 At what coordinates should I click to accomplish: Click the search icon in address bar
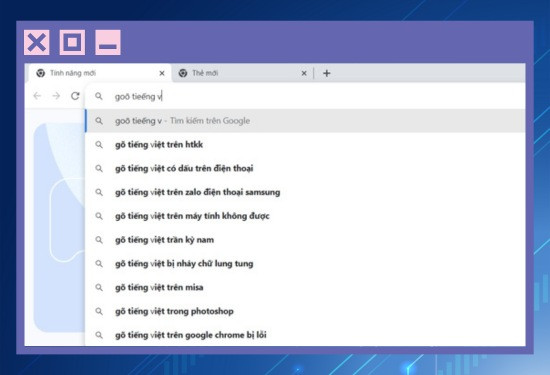point(99,96)
